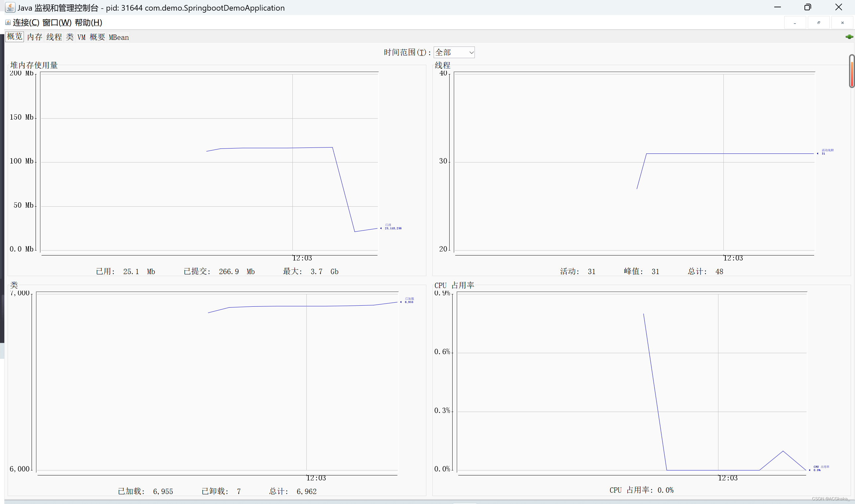
Task: Click the Java icon in the title bar
Action: point(10,7)
